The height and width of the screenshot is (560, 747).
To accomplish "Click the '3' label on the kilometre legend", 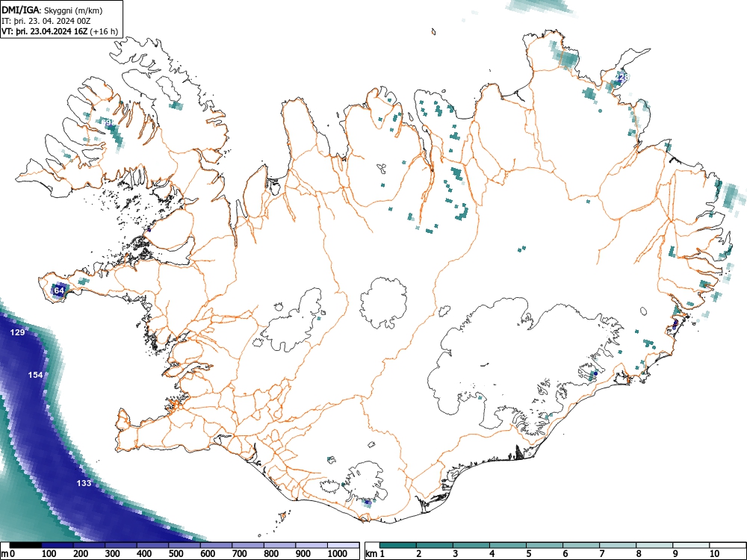I will [456, 554].
